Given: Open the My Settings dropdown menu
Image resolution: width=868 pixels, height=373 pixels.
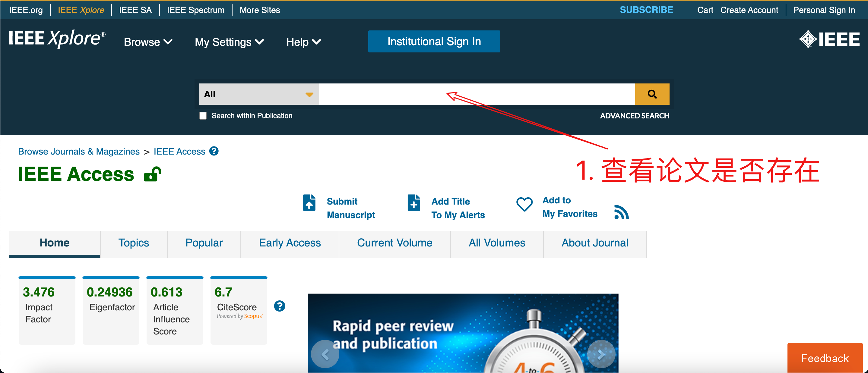Looking at the screenshot, I should 229,42.
